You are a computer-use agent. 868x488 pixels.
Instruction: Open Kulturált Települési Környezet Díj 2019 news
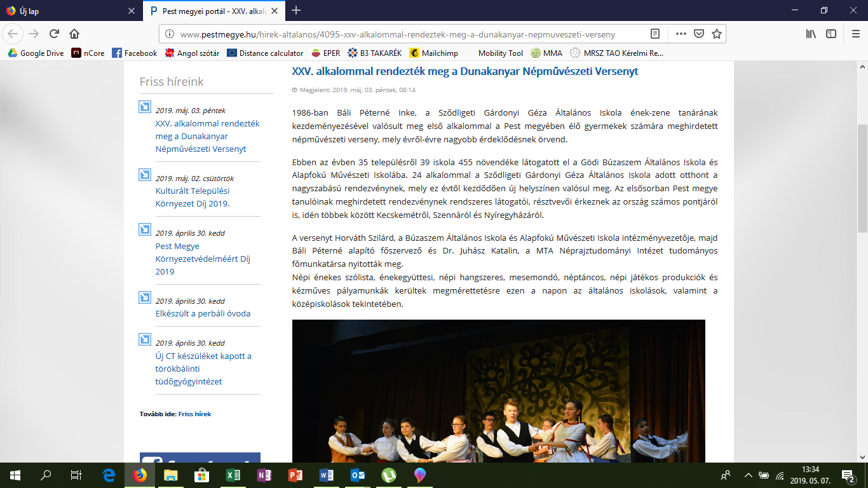193,197
